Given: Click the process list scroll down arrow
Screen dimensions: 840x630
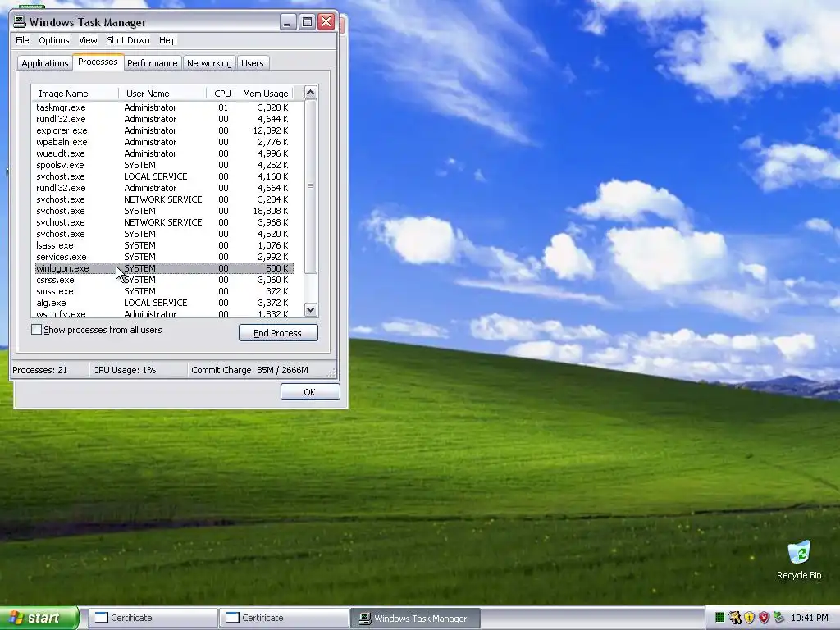Looking at the screenshot, I should (310, 309).
